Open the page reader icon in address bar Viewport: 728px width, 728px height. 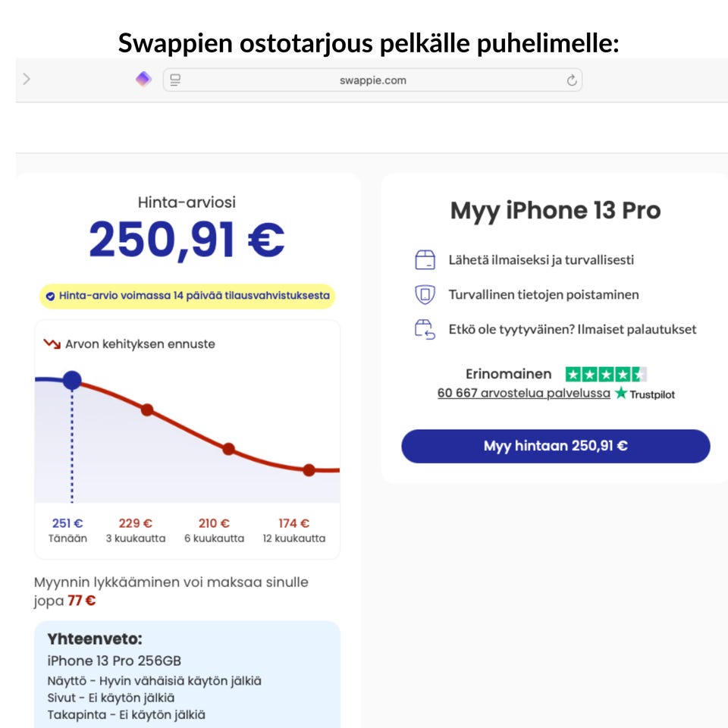pyautogui.click(x=175, y=80)
